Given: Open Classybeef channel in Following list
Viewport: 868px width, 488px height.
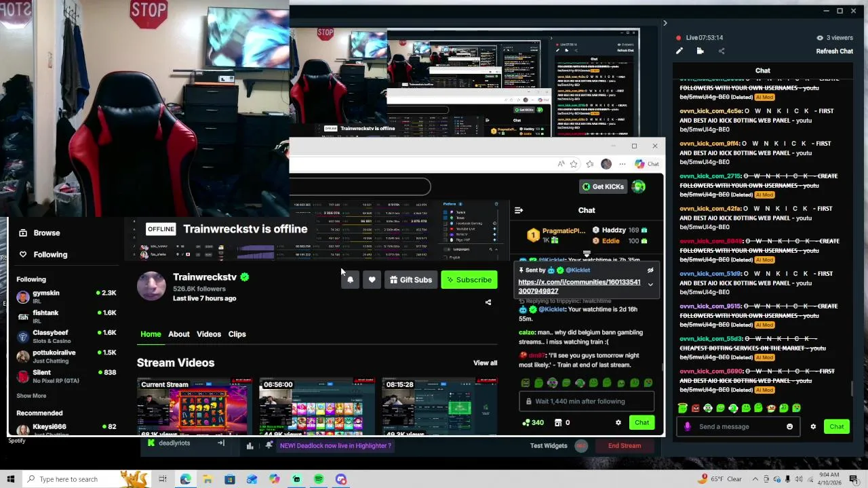Looking at the screenshot, I should click(x=66, y=336).
